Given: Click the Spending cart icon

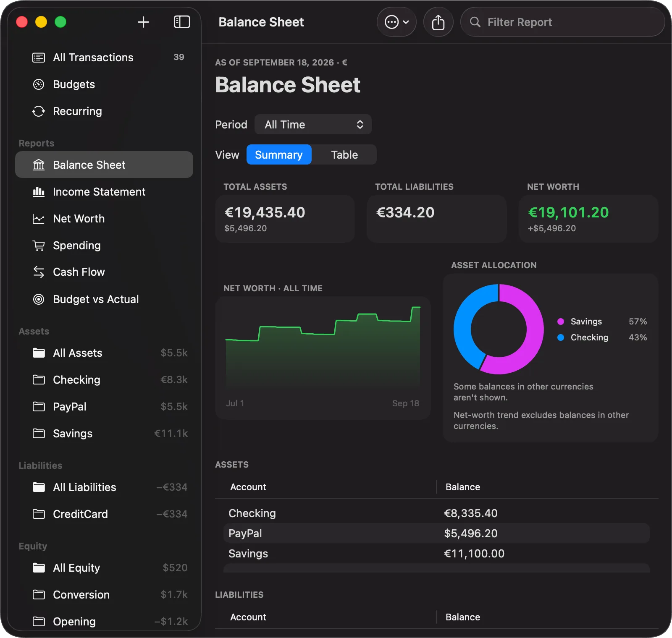Looking at the screenshot, I should pos(39,246).
